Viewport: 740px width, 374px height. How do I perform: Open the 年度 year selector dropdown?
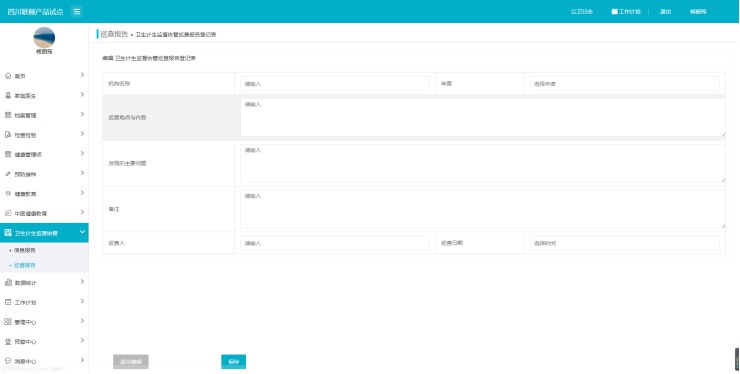(624, 84)
